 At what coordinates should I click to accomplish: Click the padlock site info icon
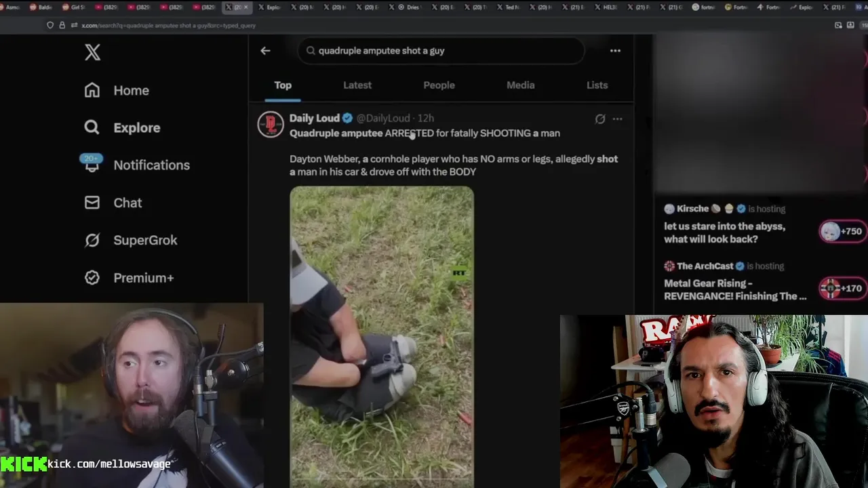(62, 25)
